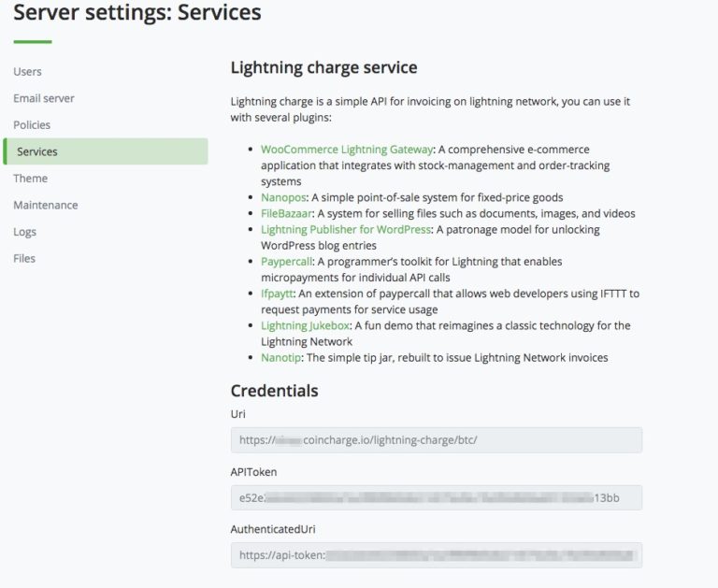Screen dimensions: 718x588
Task: Select the Services sidebar item
Action: tap(106, 151)
